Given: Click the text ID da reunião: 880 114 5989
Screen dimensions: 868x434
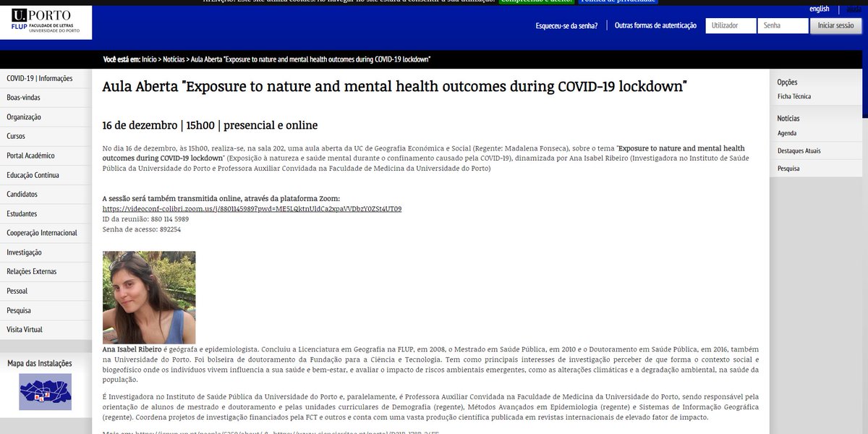Looking at the screenshot, I should coord(145,218).
